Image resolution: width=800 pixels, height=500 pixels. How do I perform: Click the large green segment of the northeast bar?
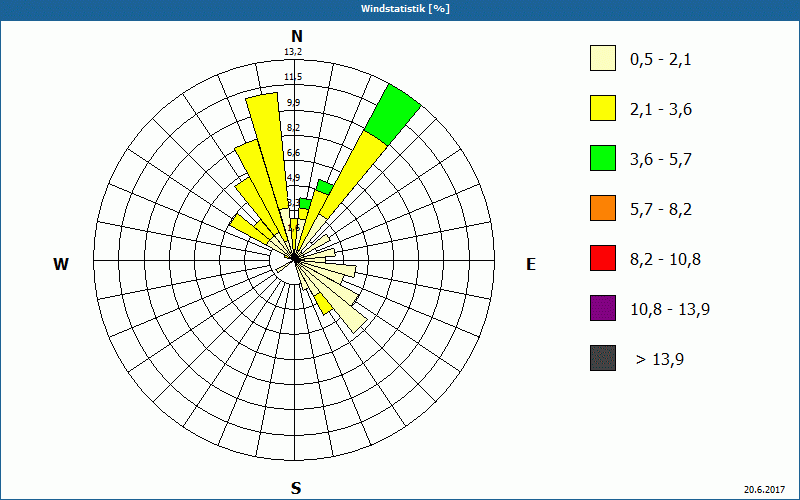393,115
